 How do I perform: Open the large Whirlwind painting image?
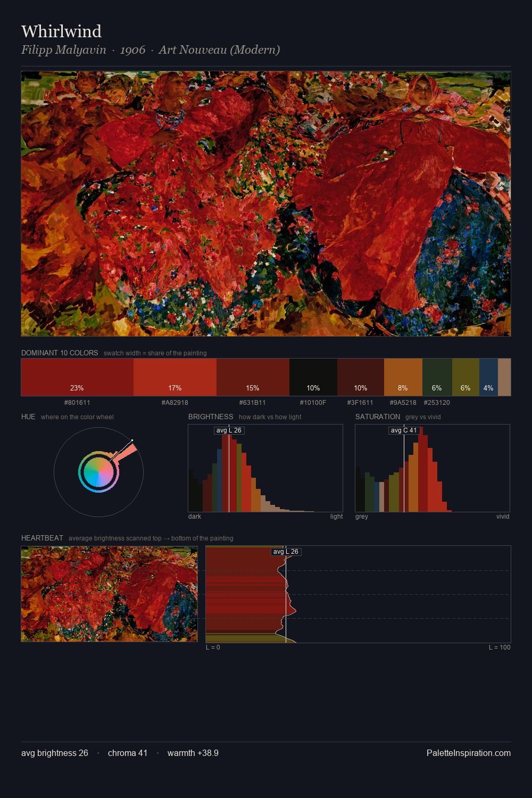tap(266, 204)
